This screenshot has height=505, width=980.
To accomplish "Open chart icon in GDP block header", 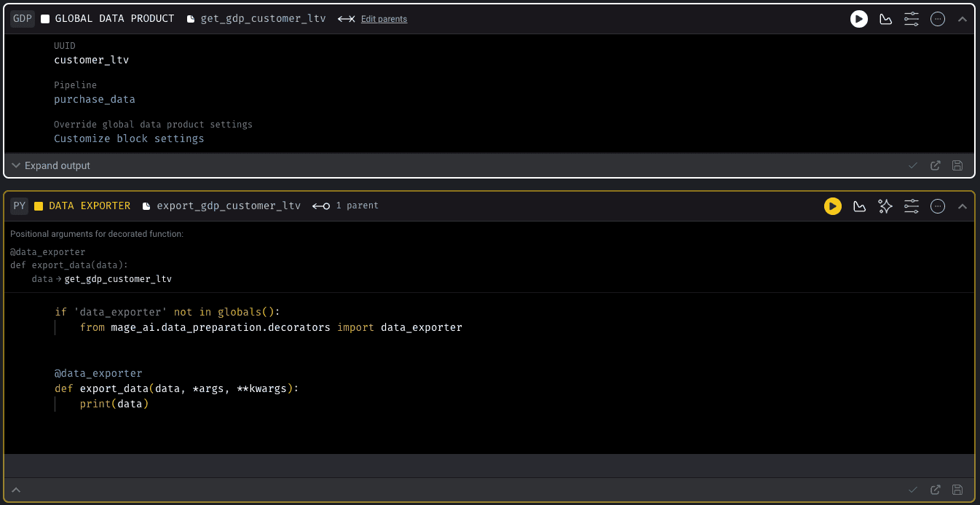I will pos(885,19).
